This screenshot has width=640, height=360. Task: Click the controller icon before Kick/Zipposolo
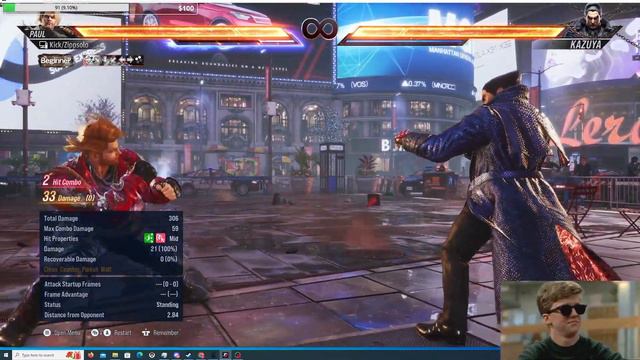click(x=43, y=45)
